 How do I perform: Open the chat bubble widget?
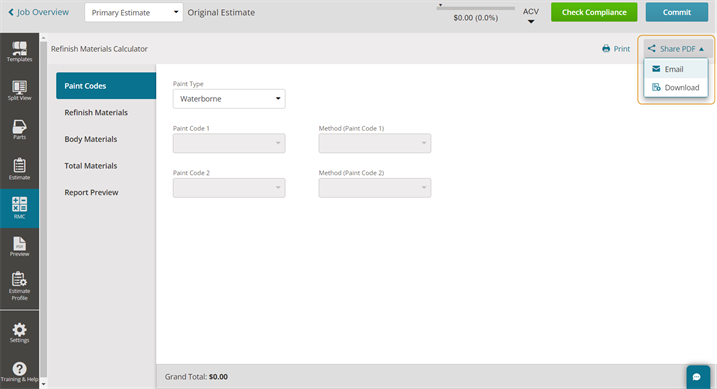698,377
